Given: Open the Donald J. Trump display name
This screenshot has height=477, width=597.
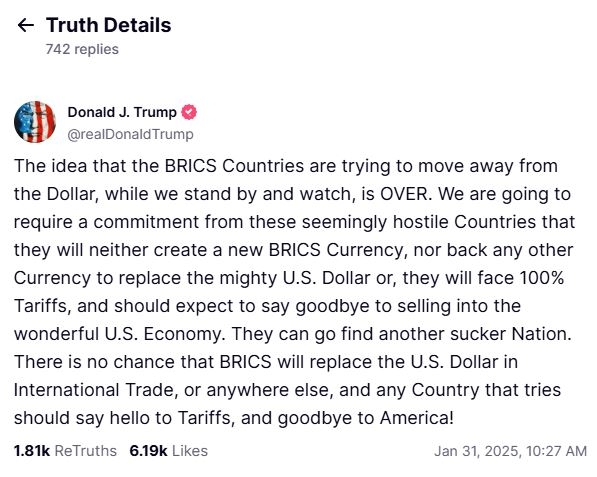Looking at the screenshot, I should pyautogui.click(x=122, y=112).
